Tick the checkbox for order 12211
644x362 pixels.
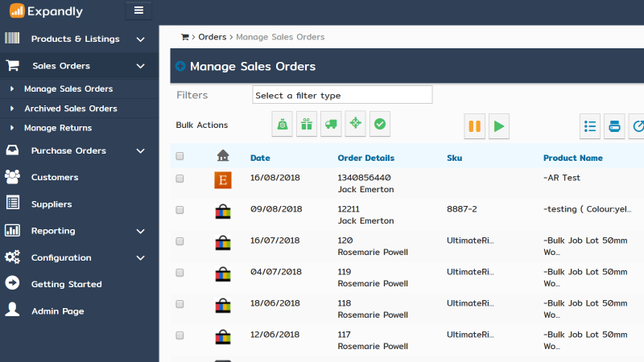pos(180,210)
